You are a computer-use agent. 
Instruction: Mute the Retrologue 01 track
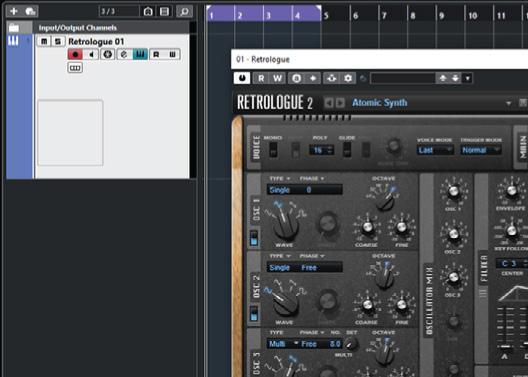click(x=44, y=41)
